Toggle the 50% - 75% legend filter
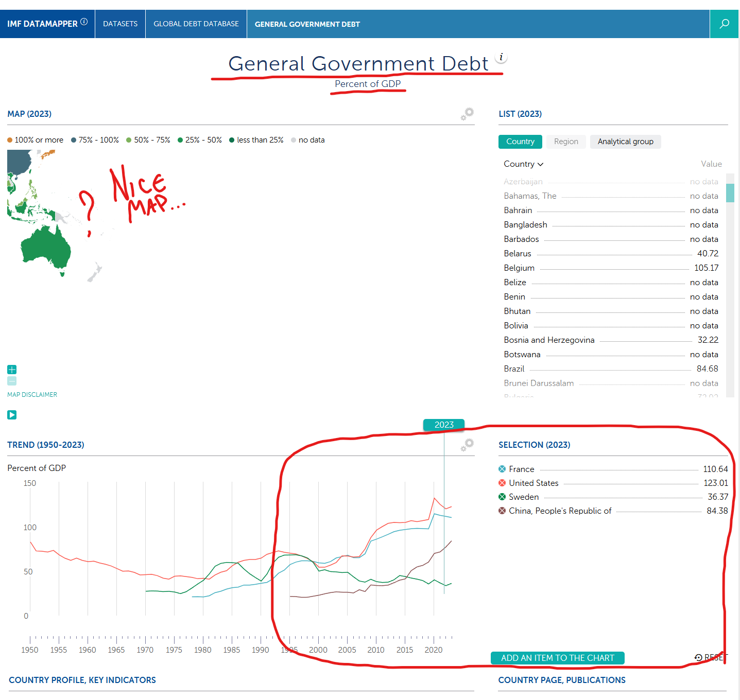 148,140
